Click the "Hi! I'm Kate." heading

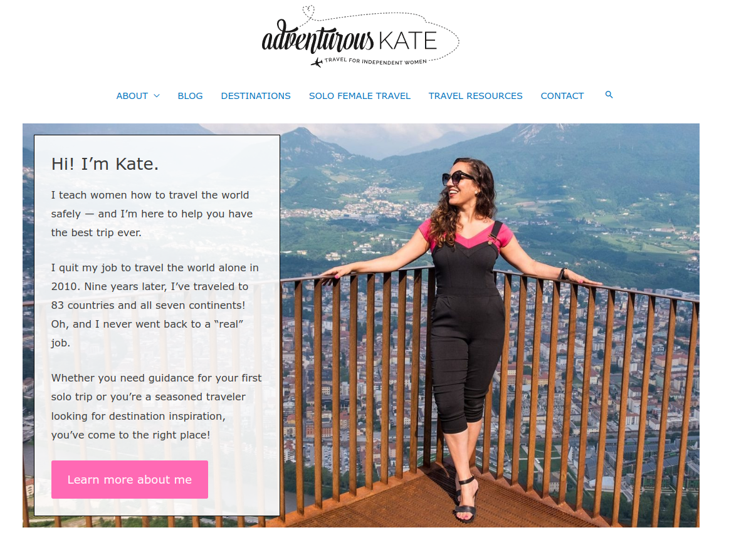105,164
